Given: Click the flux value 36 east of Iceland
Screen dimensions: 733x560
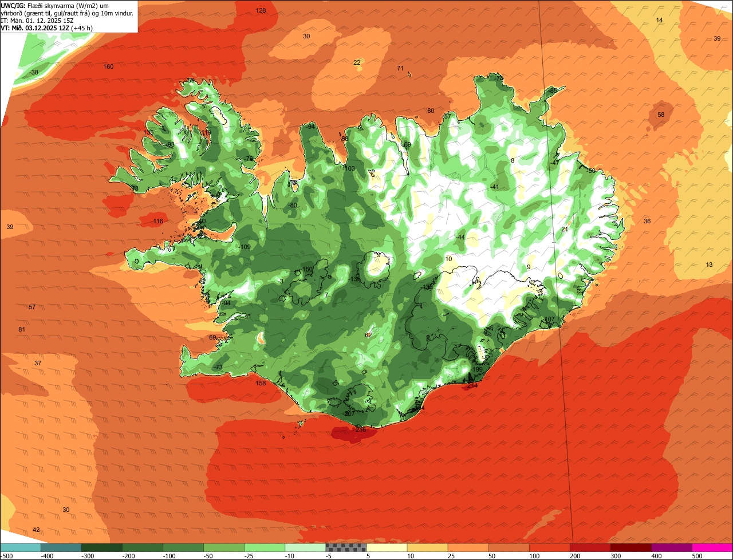Looking at the screenshot, I should [647, 221].
